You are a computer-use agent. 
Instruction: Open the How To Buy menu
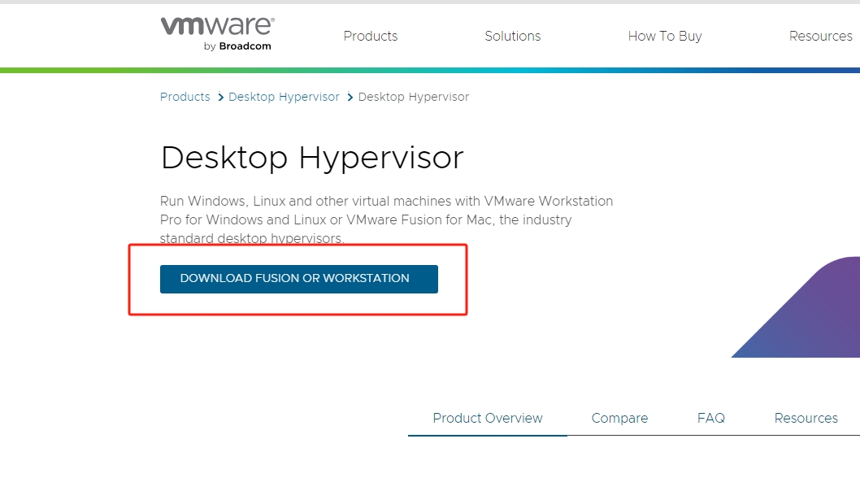tap(665, 37)
